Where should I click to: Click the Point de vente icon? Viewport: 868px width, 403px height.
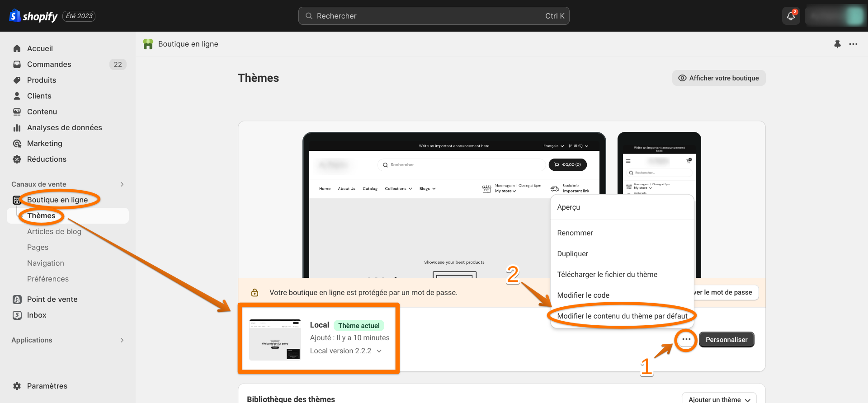click(x=17, y=299)
